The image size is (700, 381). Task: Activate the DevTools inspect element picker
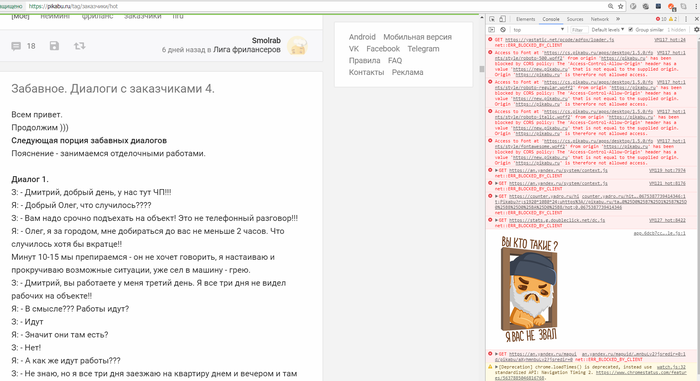492,19
